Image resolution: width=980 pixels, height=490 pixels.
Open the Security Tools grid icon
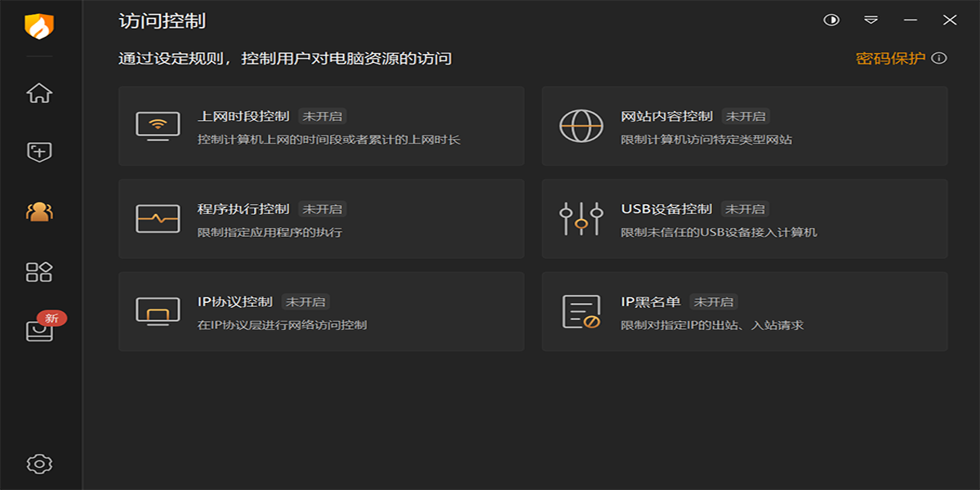coord(39,272)
